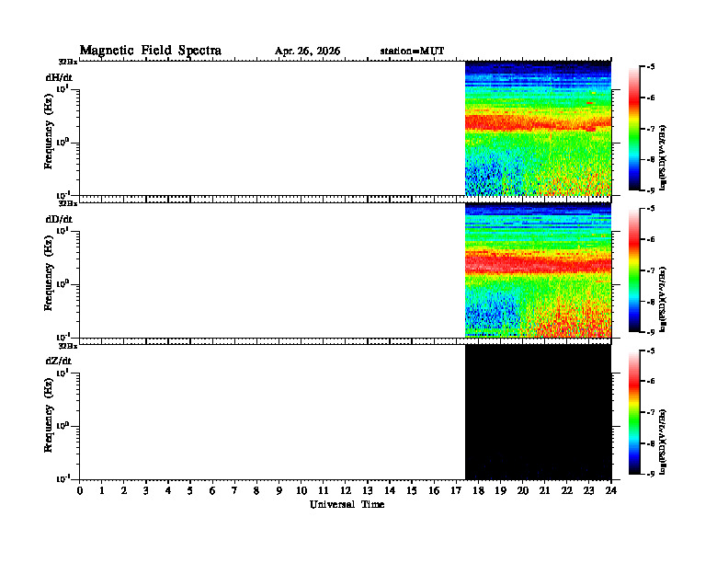
Task: Click the "21" hour tick label
Action: point(544,490)
